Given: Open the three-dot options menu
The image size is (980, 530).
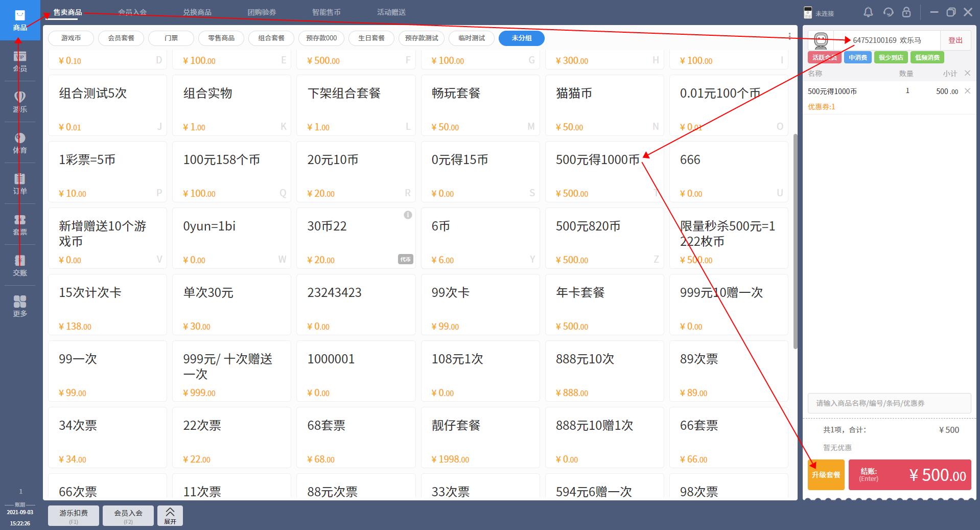Looking at the screenshot, I should coord(789,36).
